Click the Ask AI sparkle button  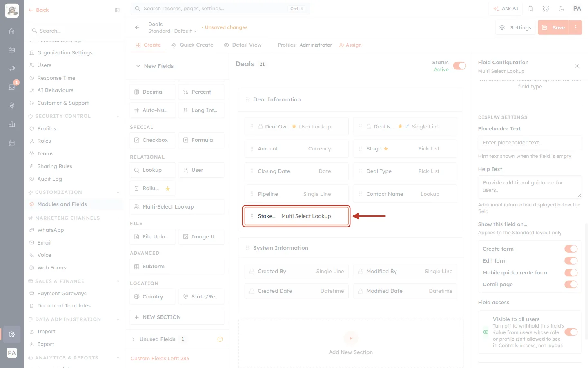[x=506, y=9]
